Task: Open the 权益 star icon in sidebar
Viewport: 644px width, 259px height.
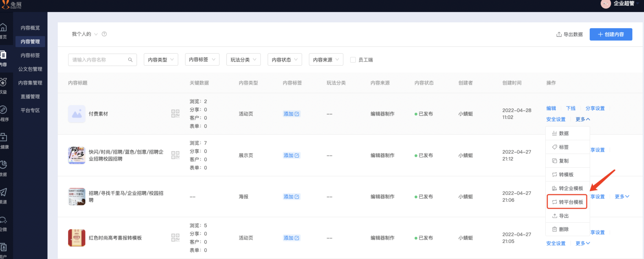Action: 3,82
